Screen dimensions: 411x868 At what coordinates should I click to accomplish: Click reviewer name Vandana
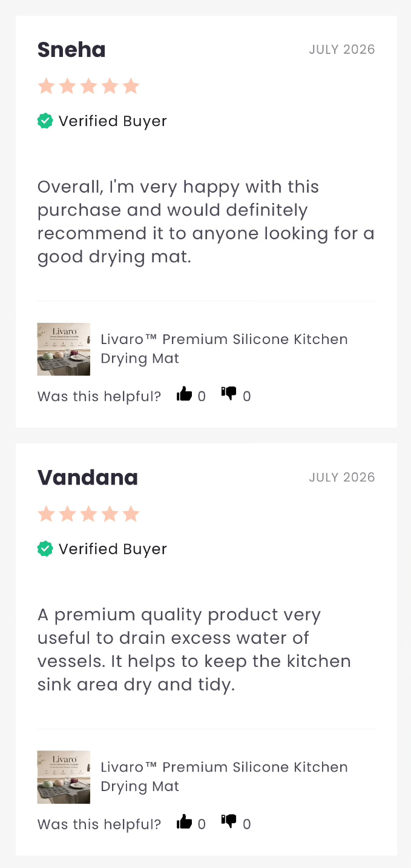coord(88,477)
